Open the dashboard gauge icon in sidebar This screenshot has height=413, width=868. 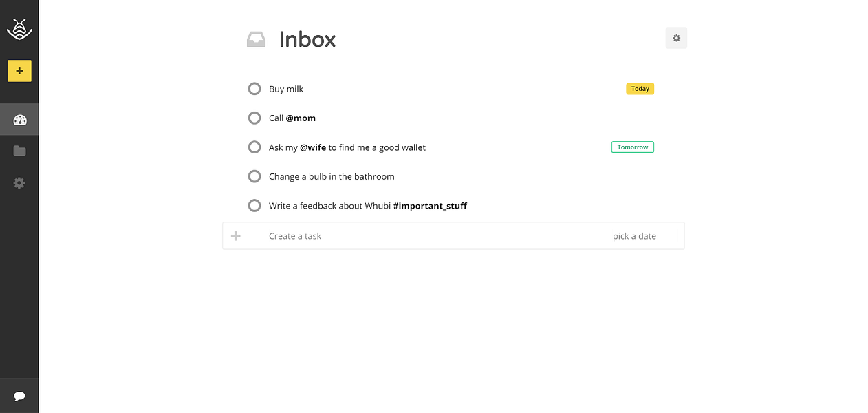[19, 120]
